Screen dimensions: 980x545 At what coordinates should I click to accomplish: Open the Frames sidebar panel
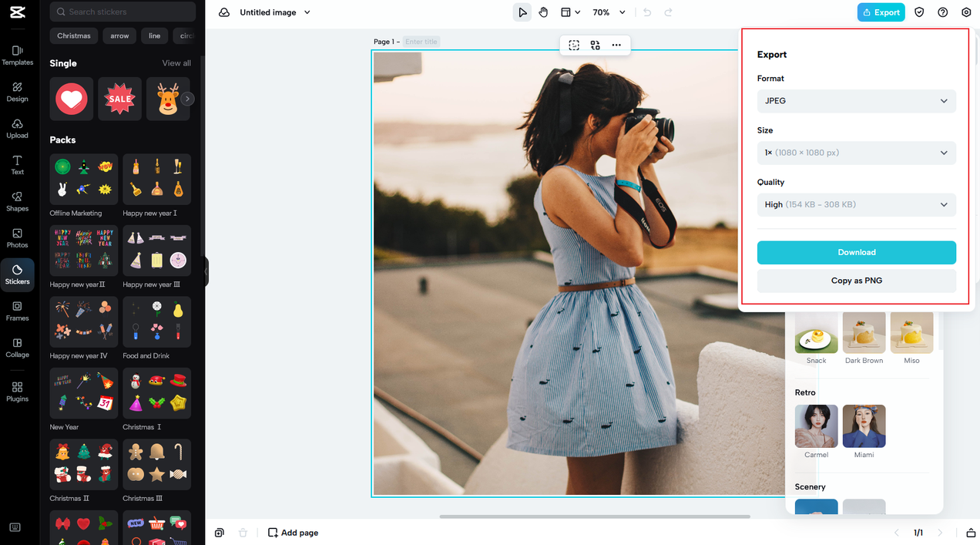17,311
